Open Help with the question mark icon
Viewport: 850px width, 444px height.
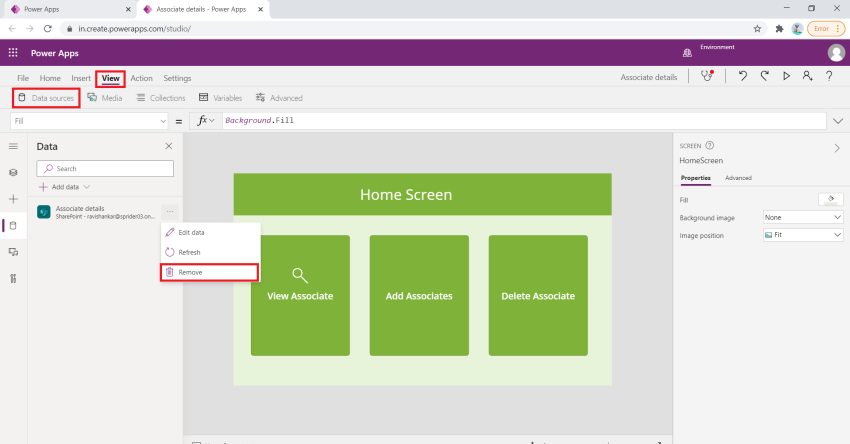click(829, 76)
